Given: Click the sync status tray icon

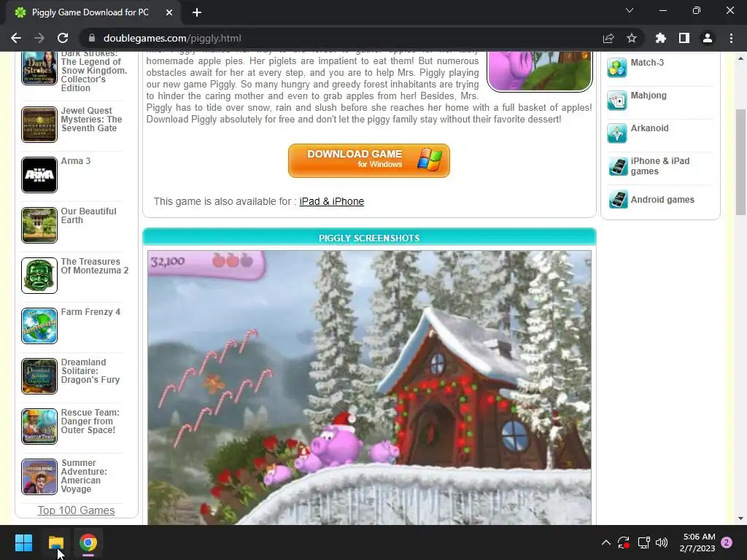Looking at the screenshot, I should [624, 542].
